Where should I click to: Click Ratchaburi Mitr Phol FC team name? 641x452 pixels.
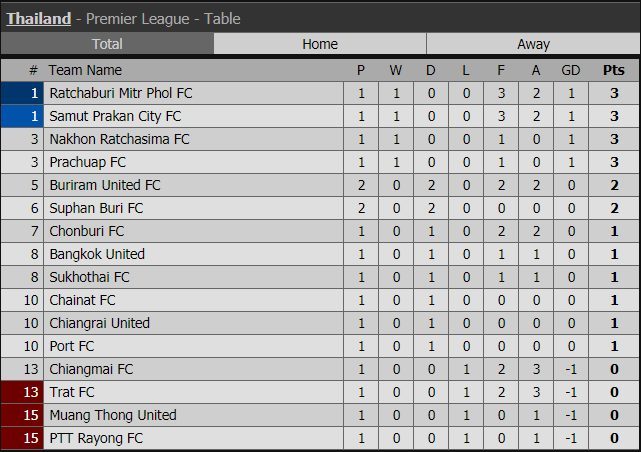click(x=121, y=93)
